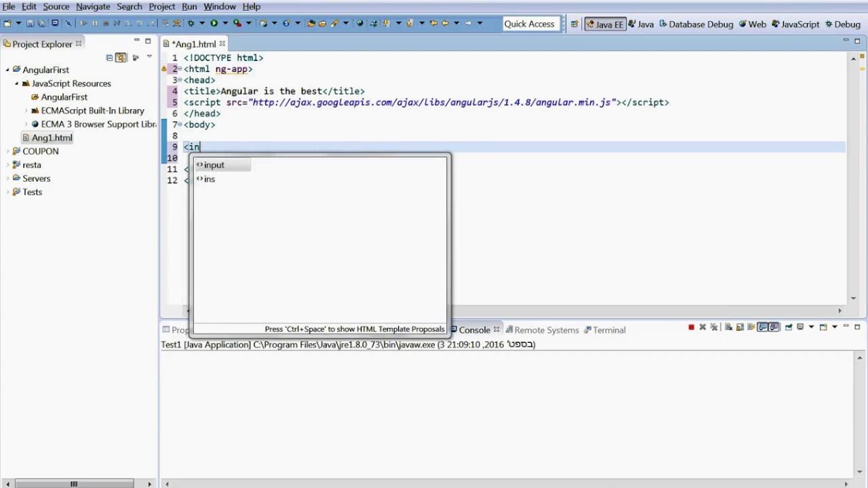Close the Ang1.html editor tab
The image size is (868, 488).
tap(222, 43)
